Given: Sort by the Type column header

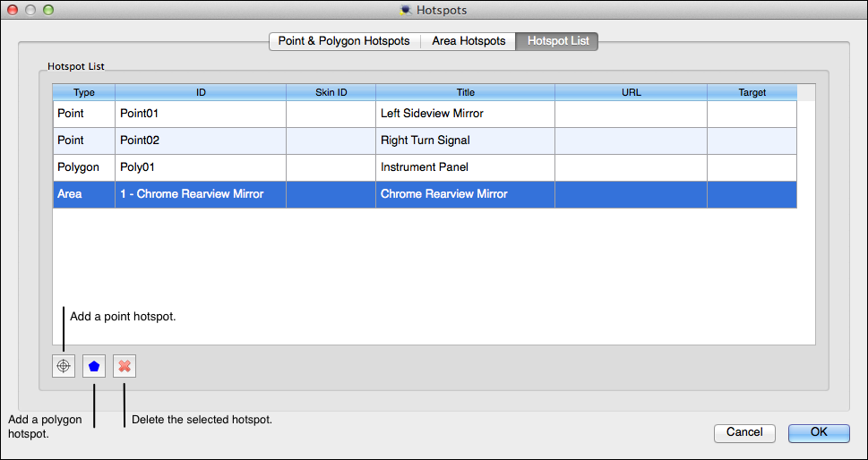Looking at the screenshot, I should 83,92.
